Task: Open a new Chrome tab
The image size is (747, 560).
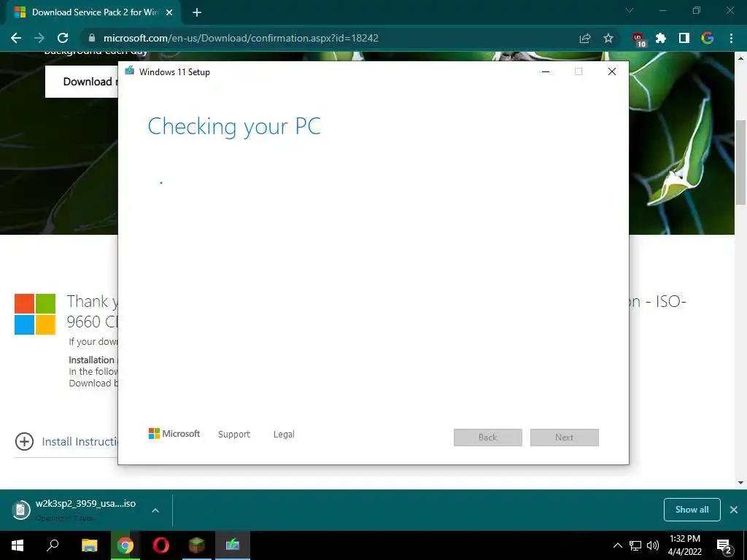Action: [x=197, y=12]
